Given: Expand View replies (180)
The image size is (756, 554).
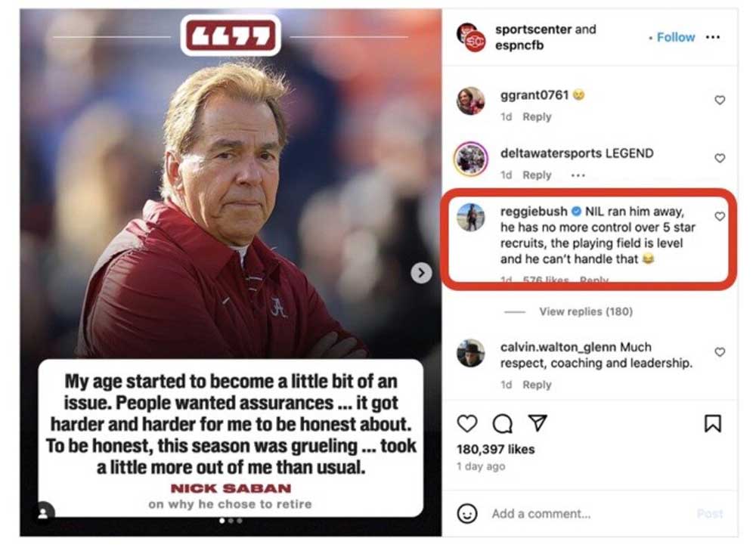Looking at the screenshot, I should (x=586, y=311).
